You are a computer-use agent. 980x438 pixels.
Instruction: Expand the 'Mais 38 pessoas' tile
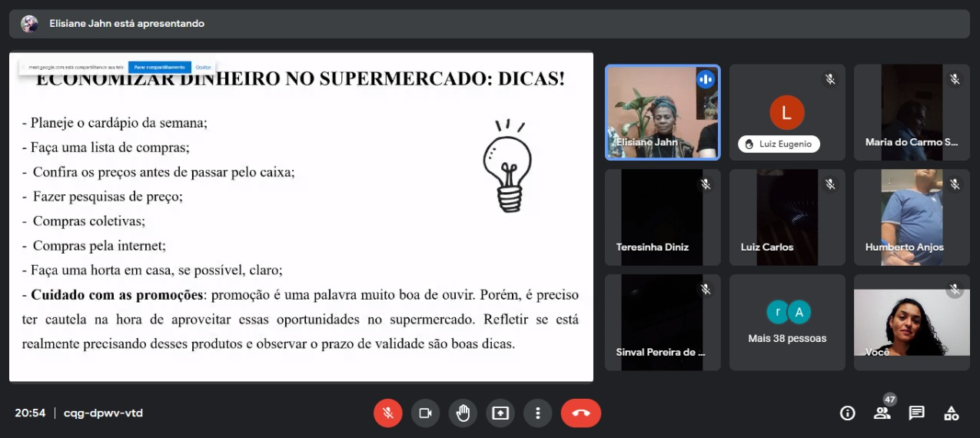(786, 323)
